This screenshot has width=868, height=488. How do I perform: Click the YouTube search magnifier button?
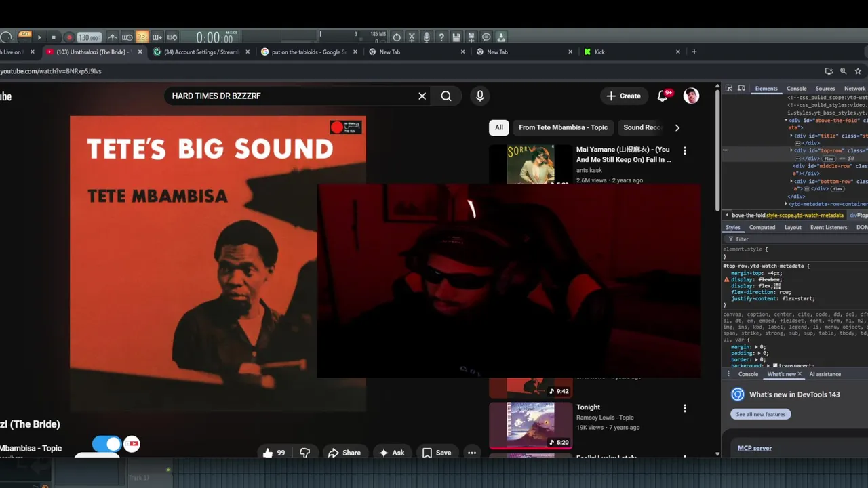446,96
